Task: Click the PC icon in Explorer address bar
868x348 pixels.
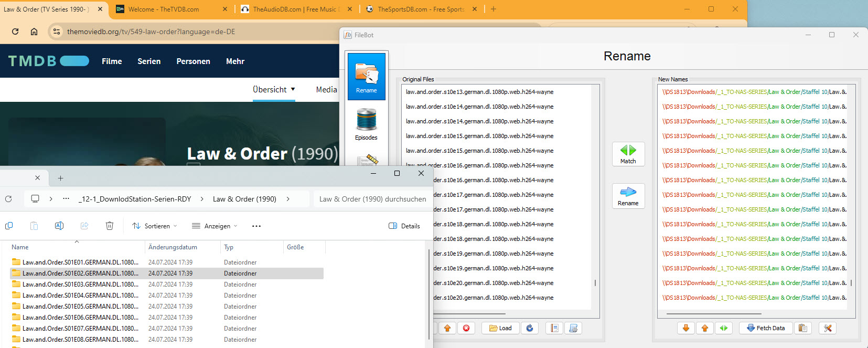Action: point(35,199)
